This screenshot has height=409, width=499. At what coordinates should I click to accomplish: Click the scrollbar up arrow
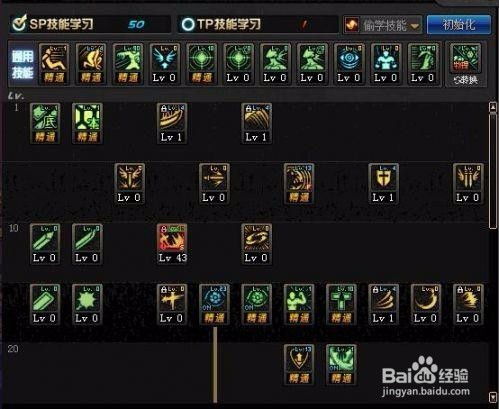(x=493, y=107)
